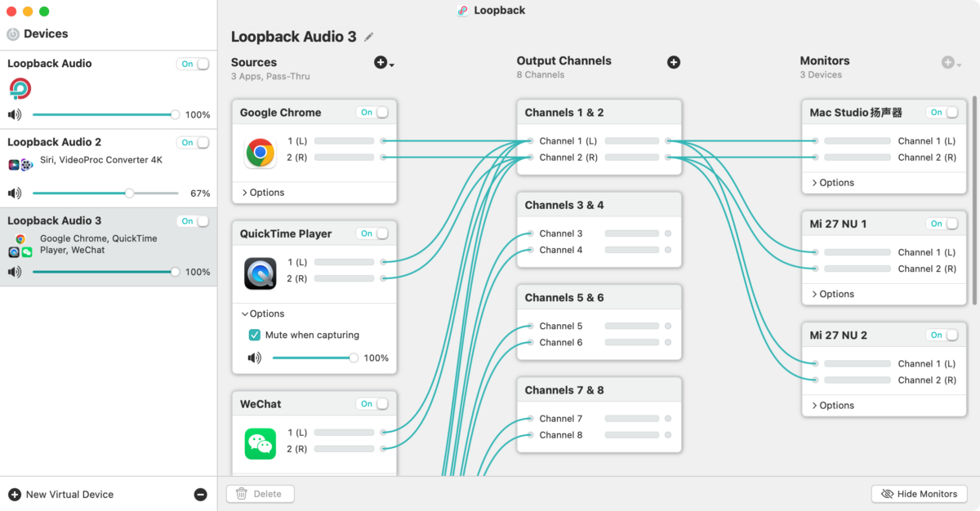Open the dropdown arrow beside Monitors plus
Screen dimensions: 980x511
(959, 64)
